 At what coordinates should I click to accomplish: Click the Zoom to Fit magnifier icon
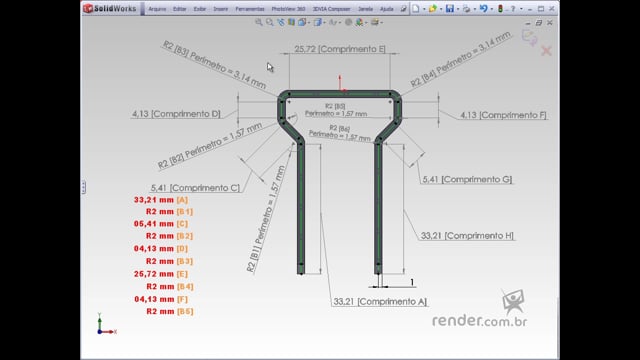258,22
